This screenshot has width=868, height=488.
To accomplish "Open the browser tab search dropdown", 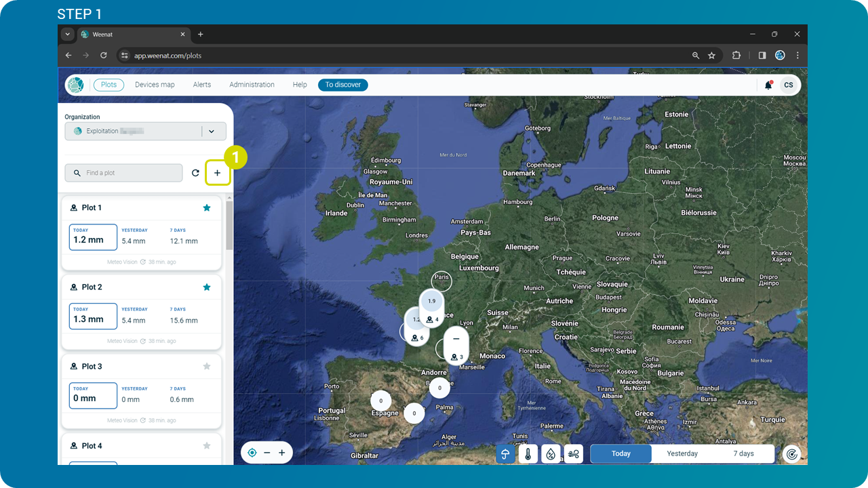I will click(x=67, y=35).
